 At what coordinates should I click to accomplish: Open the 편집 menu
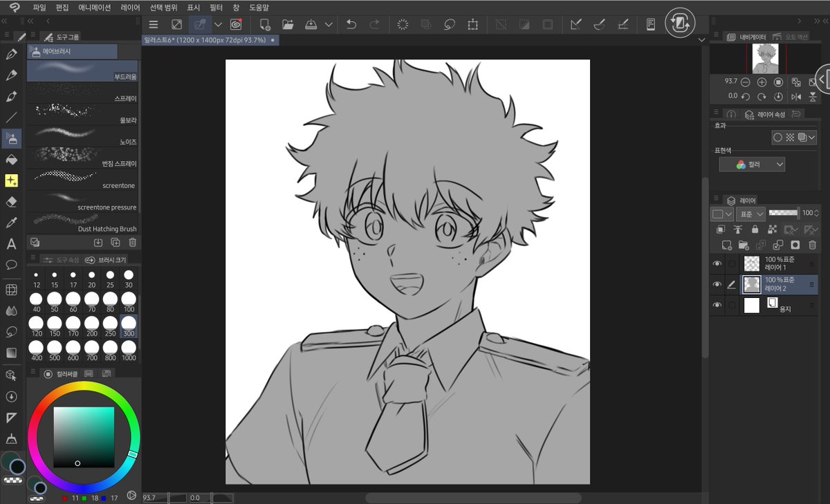[x=62, y=7]
